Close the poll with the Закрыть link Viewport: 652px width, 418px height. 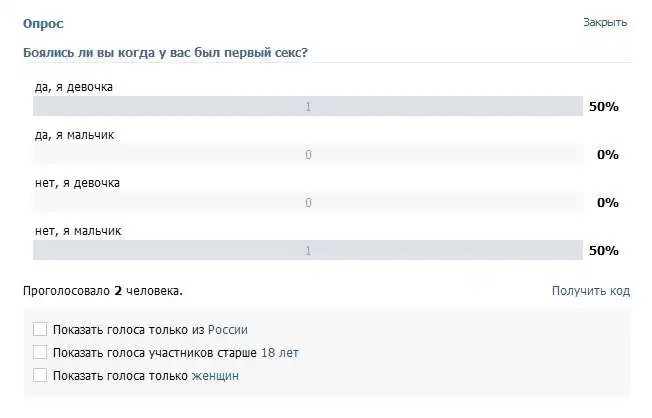(605, 22)
